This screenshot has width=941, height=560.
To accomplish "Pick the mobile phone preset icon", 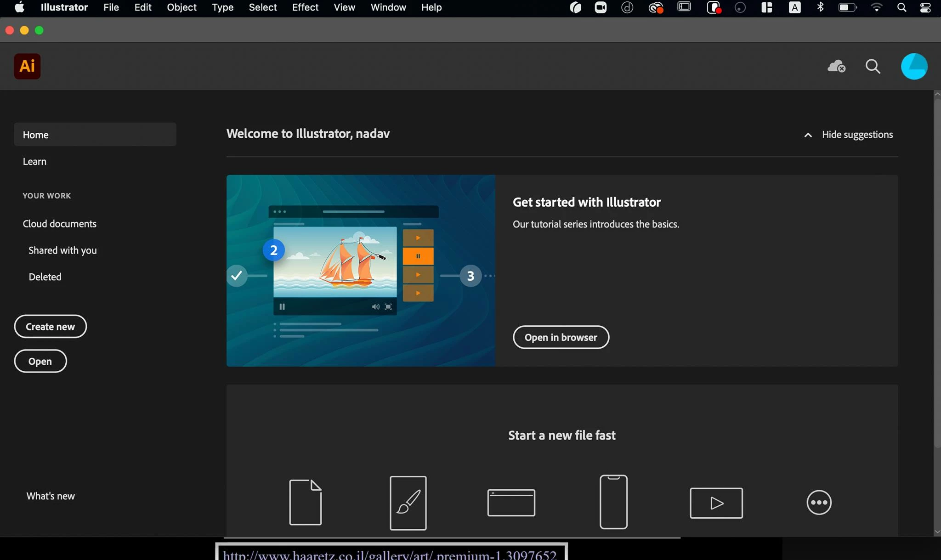I will tap(613, 502).
